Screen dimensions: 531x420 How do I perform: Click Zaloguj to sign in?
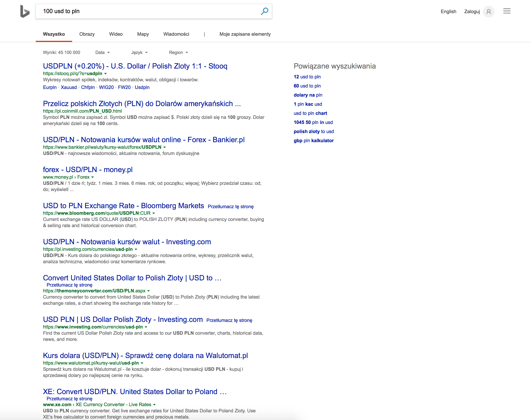[x=472, y=11]
